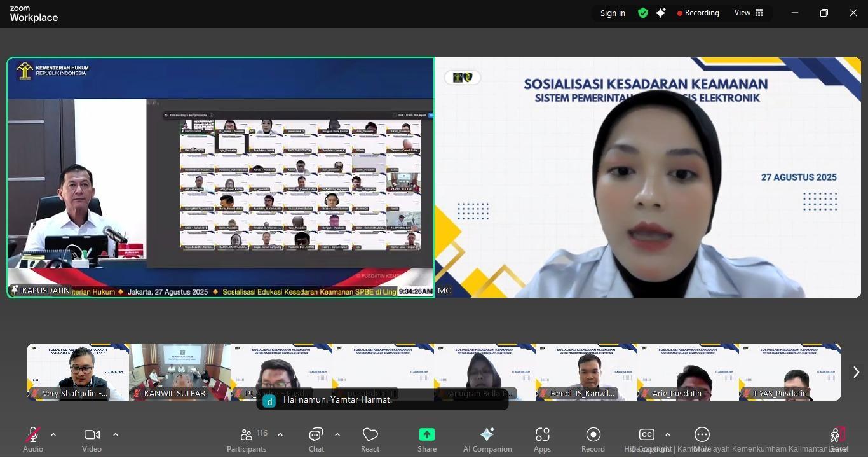Leave the meeting
Screen dimensions: 868x458
pos(838,440)
